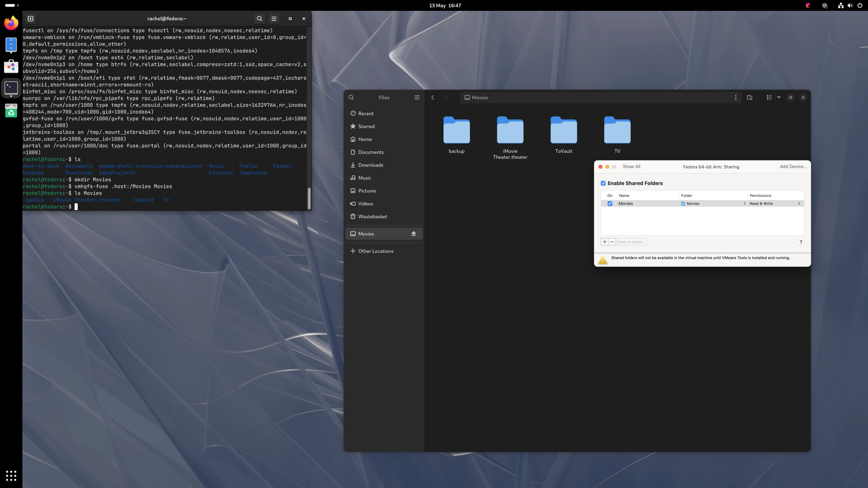The image size is (868, 488).
Task: Click the Show All button
Action: [631, 167]
